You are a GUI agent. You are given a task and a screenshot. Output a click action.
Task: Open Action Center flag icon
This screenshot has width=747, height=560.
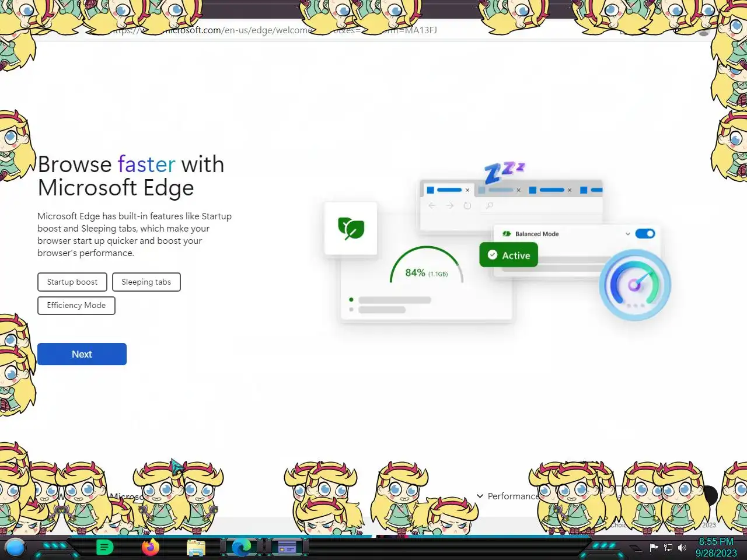pos(654,547)
